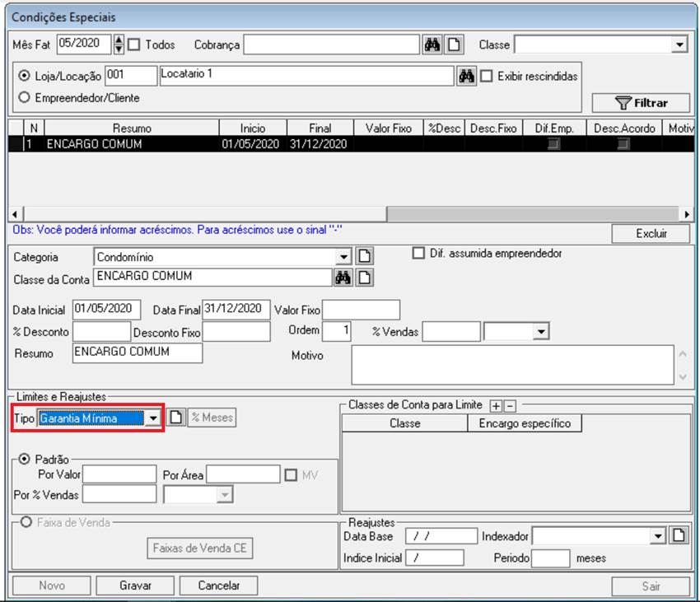This screenshot has height=602, width=700.
Task: Click the Resumo column header
Action: coord(132,128)
